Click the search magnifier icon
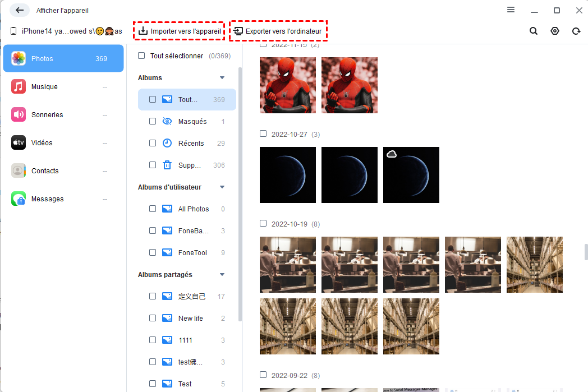588x392 pixels. coord(533,31)
